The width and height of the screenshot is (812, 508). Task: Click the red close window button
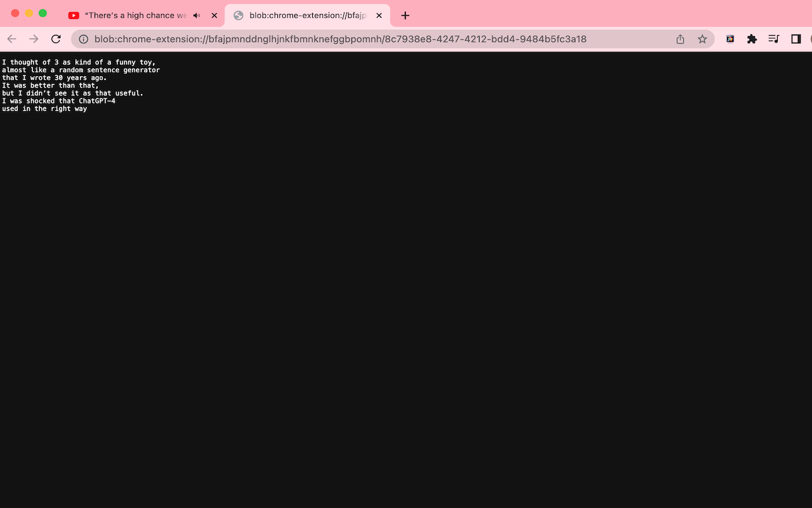pyautogui.click(x=15, y=13)
